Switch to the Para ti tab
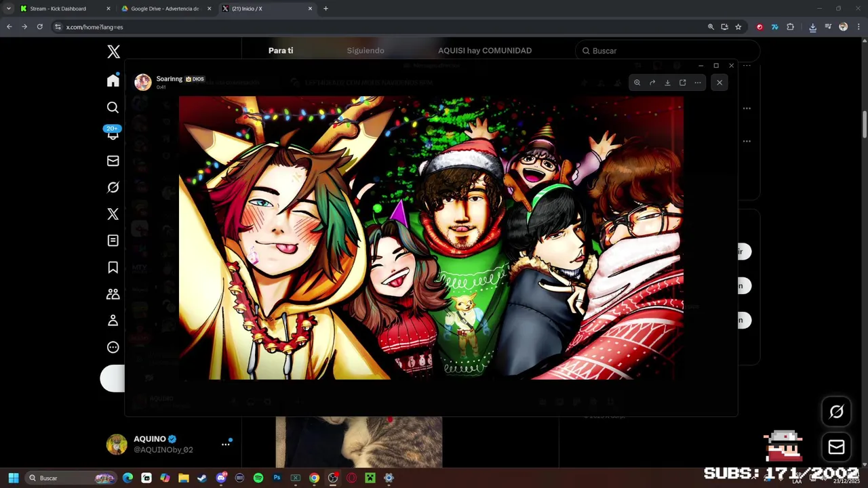Image resolution: width=868 pixels, height=488 pixels. (281, 51)
